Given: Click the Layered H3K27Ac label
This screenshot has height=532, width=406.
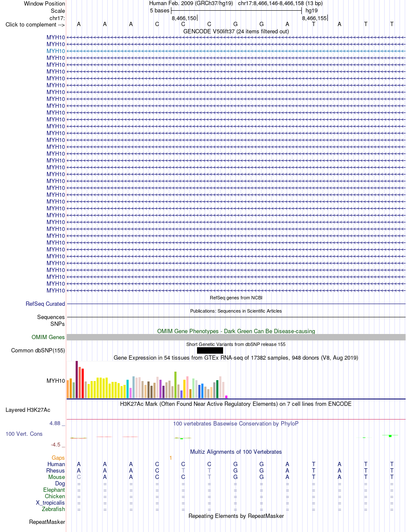Looking at the screenshot, I should pyautogui.click(x=28, y=410).
